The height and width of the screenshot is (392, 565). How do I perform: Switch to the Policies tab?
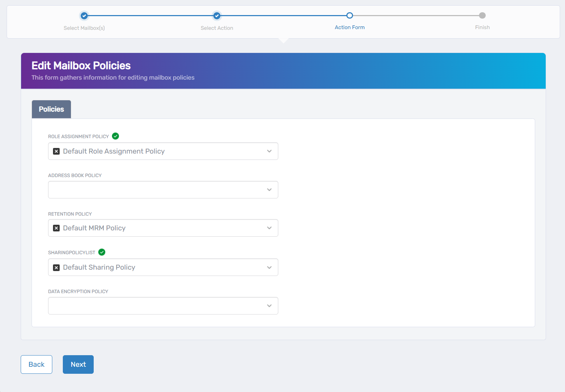pyautogui.click(x=51, y=109)
